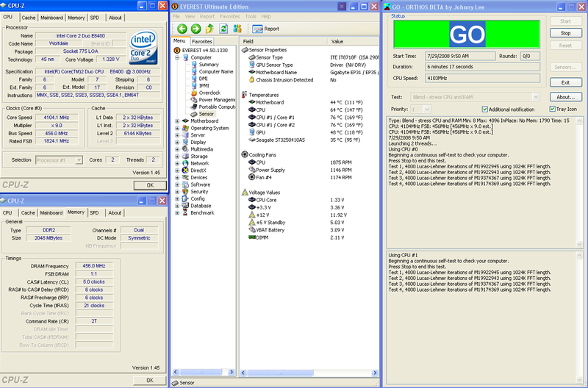Click the EVEREST tree horizontal scrollbar thumb
The height and width of the screenshot is (388, 588).
pos(201,373)
